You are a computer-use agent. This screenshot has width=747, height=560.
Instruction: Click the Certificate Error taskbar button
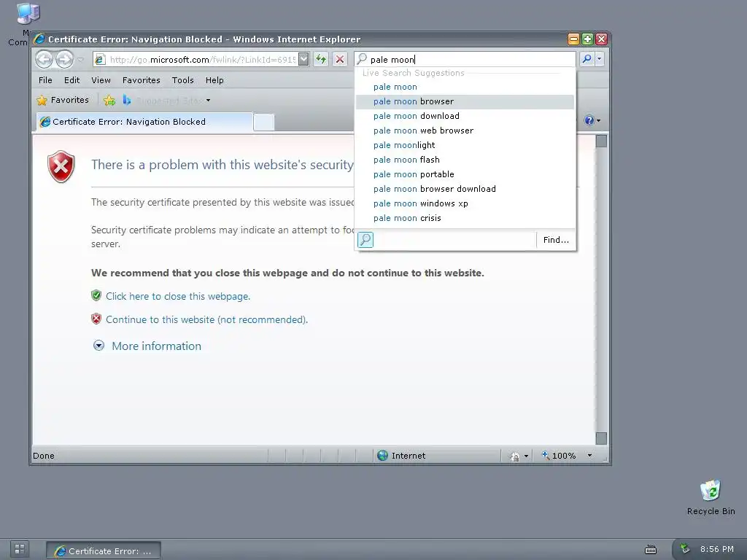(104, 551)
